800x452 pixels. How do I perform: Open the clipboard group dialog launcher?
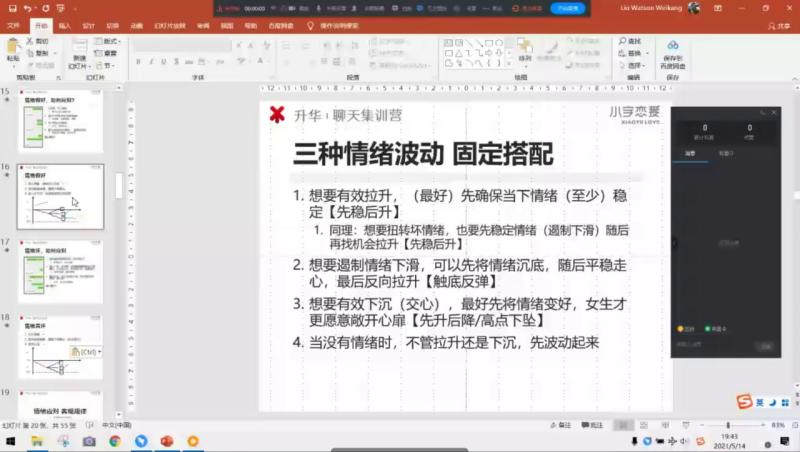pos(59,78)
